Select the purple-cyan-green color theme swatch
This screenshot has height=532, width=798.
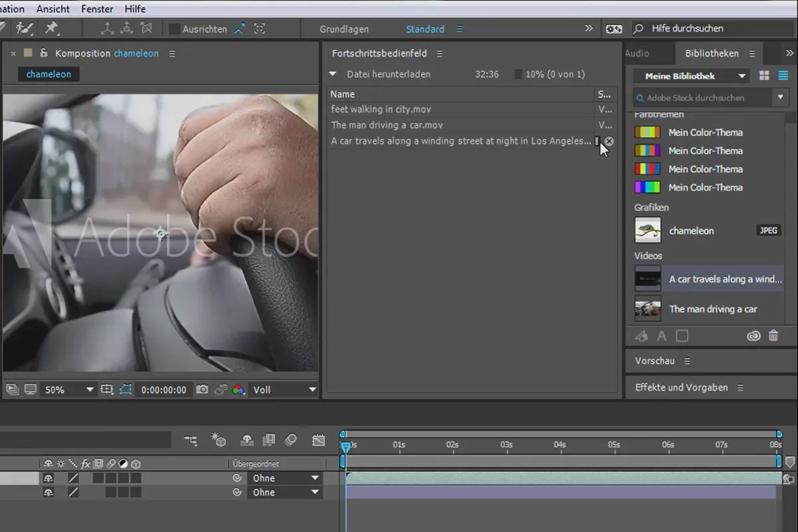click(x=647, y=188)
